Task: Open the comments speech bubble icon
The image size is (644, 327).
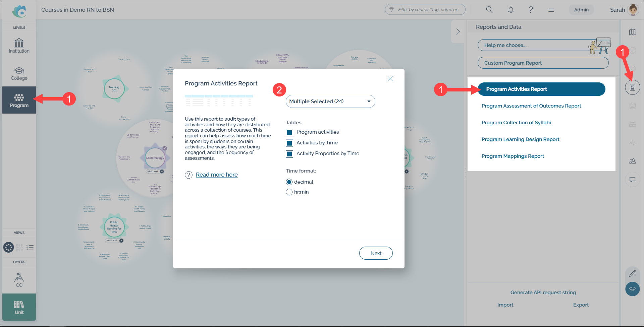Action: [x=633, y=180]
